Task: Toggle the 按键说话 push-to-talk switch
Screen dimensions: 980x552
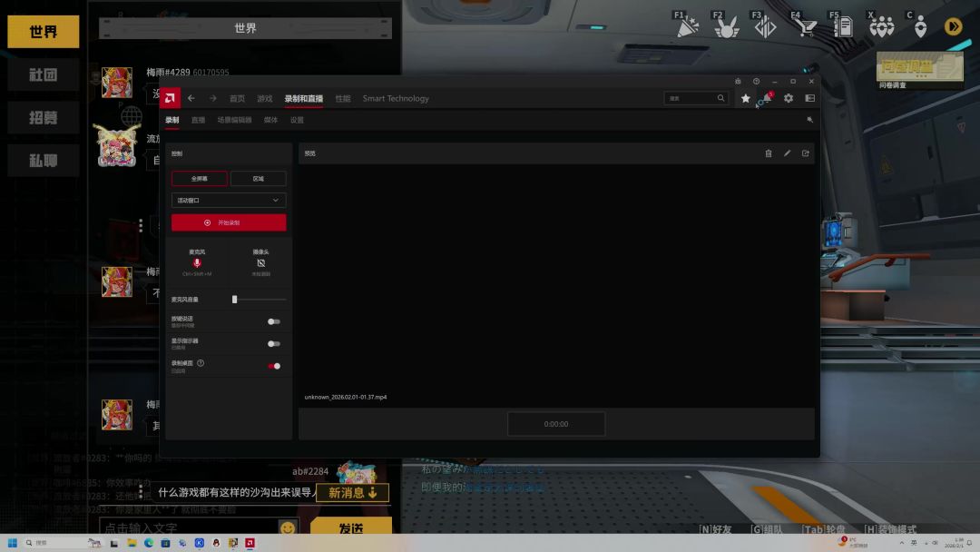Action: click(x=273, y=321)
